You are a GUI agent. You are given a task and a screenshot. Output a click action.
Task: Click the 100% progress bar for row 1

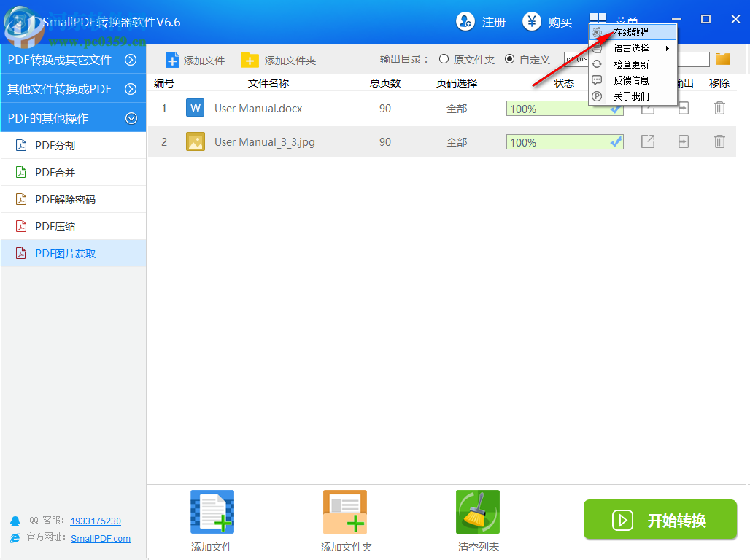click(564, 108)
